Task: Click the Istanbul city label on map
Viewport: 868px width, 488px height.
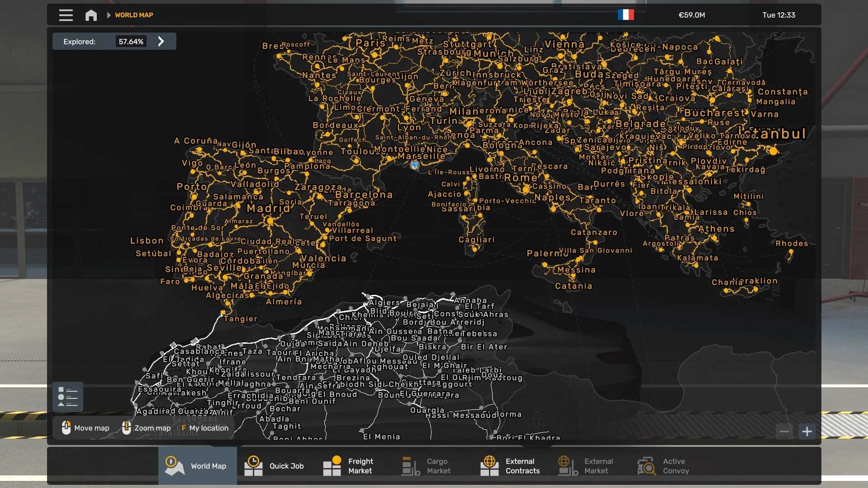Action: pos(773,134)
